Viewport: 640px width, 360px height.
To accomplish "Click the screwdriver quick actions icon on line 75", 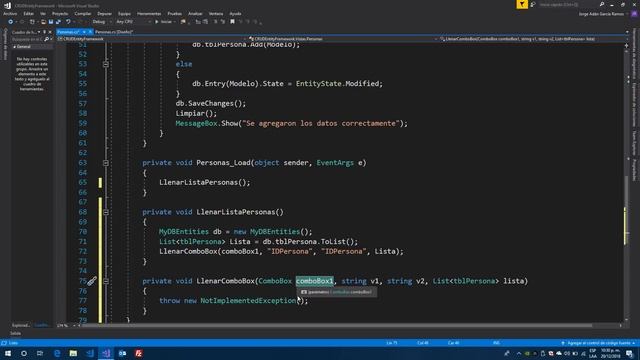I will point(92,281).
